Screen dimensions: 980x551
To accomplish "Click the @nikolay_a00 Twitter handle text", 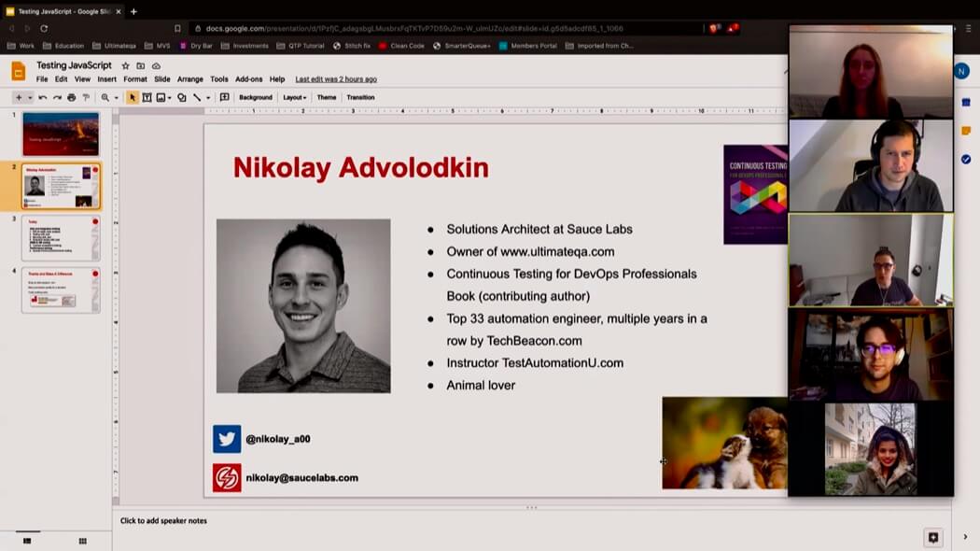I will click(277, 439).
